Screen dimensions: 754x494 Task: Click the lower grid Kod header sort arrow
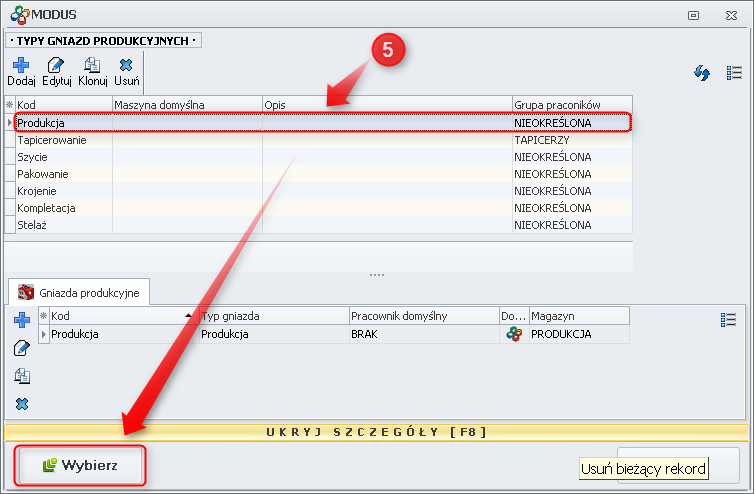point(188,316)
